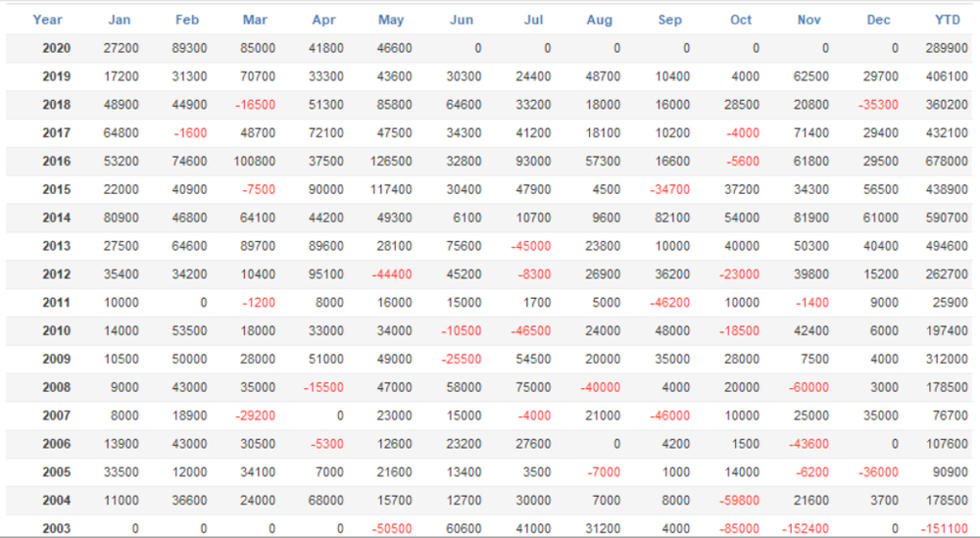Click 2007 Mar value -29200

coord(255,416)
